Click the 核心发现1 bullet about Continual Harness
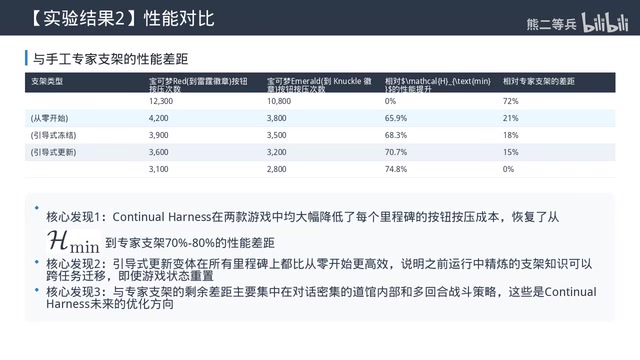The image size is (640, 360). [302, 217]
